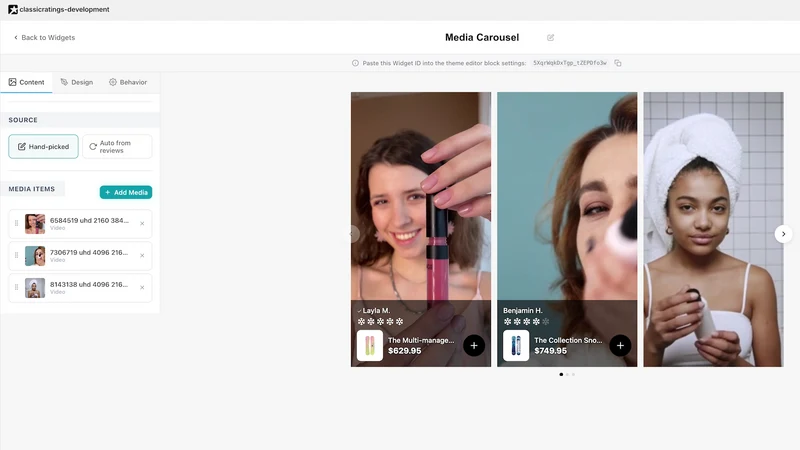Add The Collection Sno product with plus button
The image size is (800, 450).
tap(620, 345)
